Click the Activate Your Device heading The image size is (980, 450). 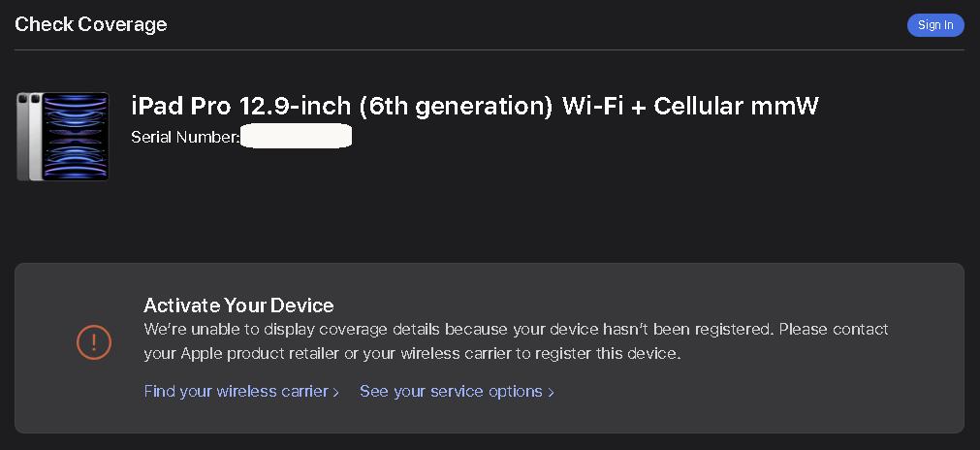click(238, 305)
